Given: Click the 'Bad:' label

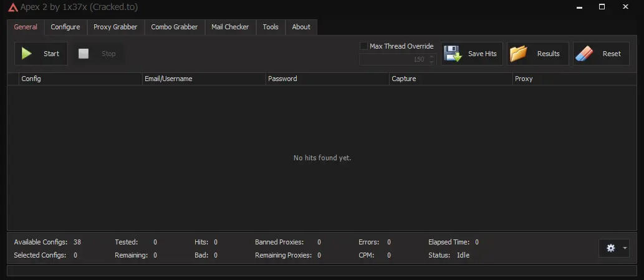Looking at the screenshot, I should coord(201,255).
